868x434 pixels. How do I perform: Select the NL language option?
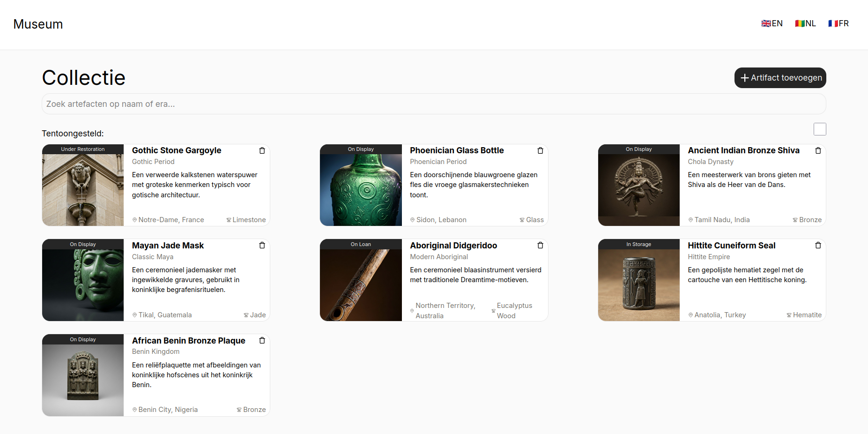point(805,23)
